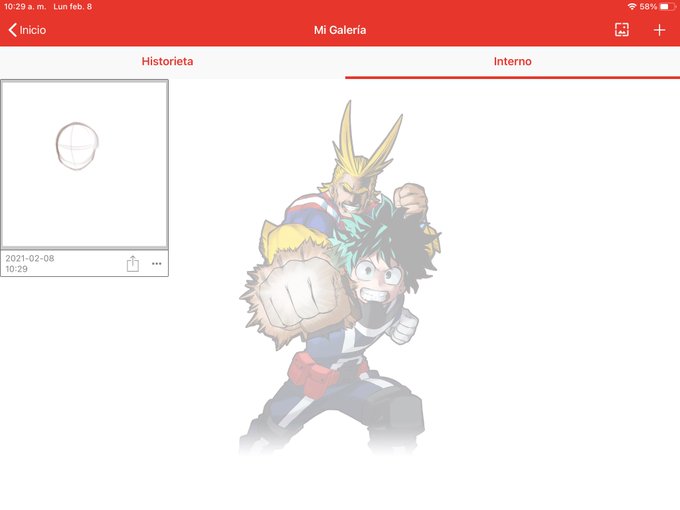
Task: Open the head sketch artwork thumbnail
Action: tap(85, 164)
